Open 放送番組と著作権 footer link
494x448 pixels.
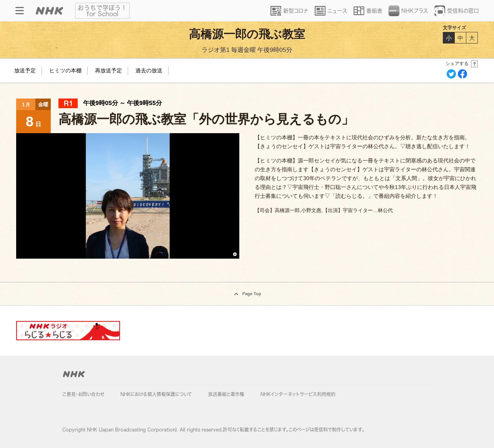226,394
